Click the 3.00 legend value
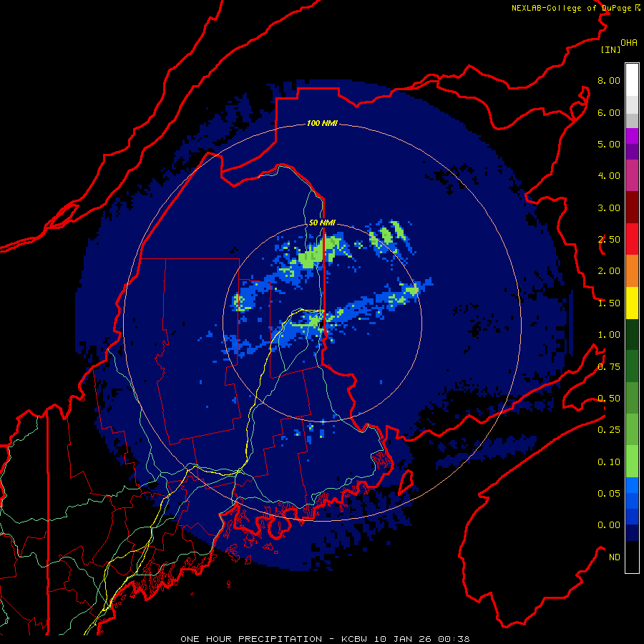 (609, 208)
